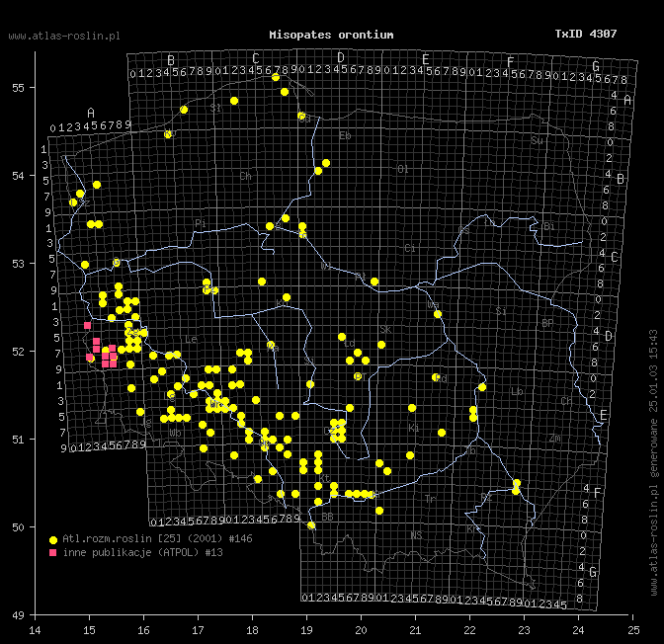Image resolution: width=664 pixels, height=644 pixels.
Task: Click longitude axis label 24
Action: tap(578, 630)
